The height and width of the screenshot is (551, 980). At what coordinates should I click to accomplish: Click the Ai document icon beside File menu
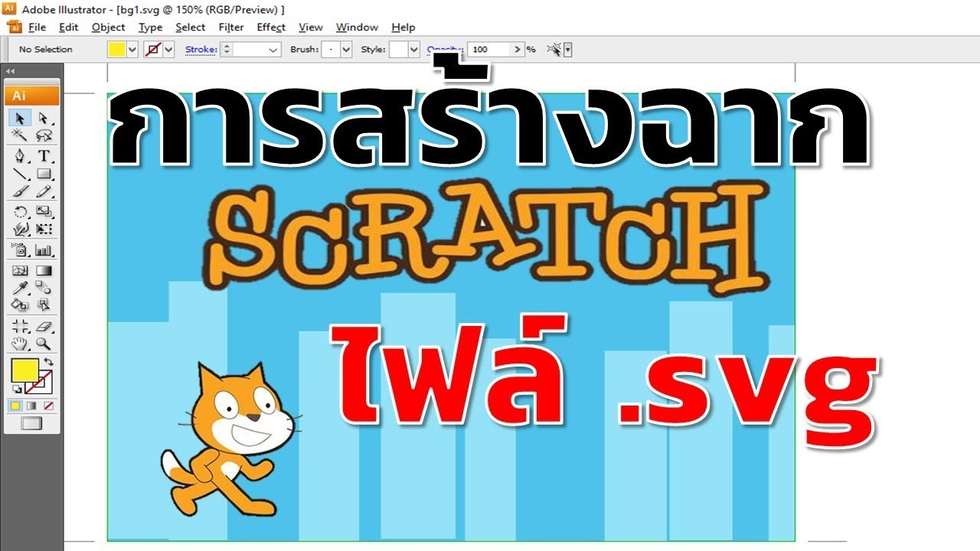pyautogui.click(x=15, y=27)
